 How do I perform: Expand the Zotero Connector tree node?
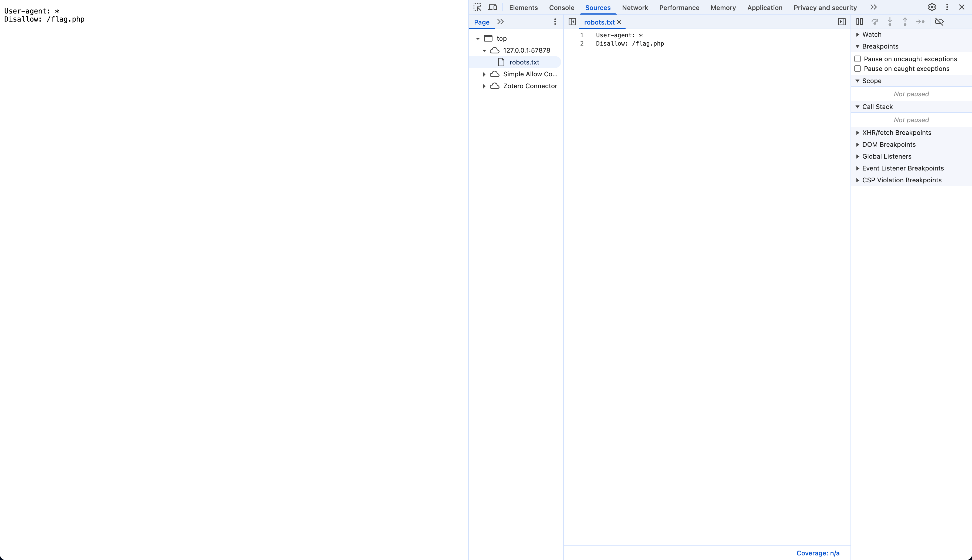pyautogui.click(x=484, y=86)
